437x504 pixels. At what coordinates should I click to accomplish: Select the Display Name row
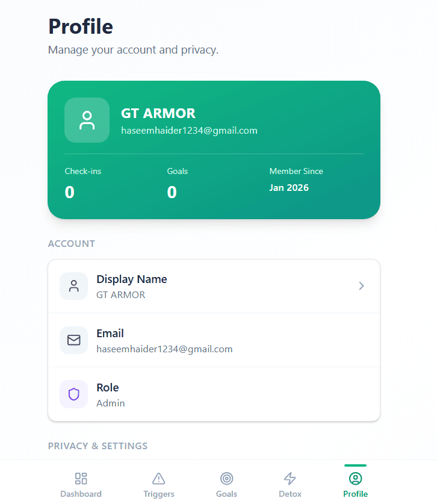click(x=214, y=286)
